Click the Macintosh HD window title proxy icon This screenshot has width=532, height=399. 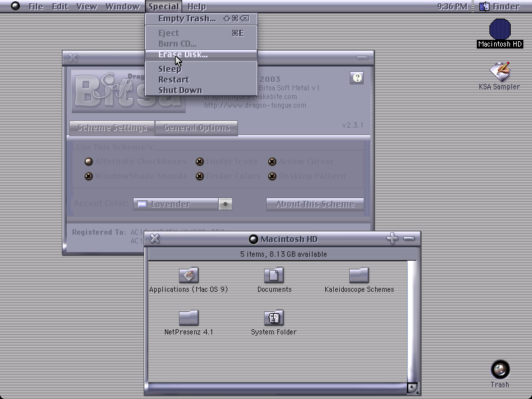[253, 239]
